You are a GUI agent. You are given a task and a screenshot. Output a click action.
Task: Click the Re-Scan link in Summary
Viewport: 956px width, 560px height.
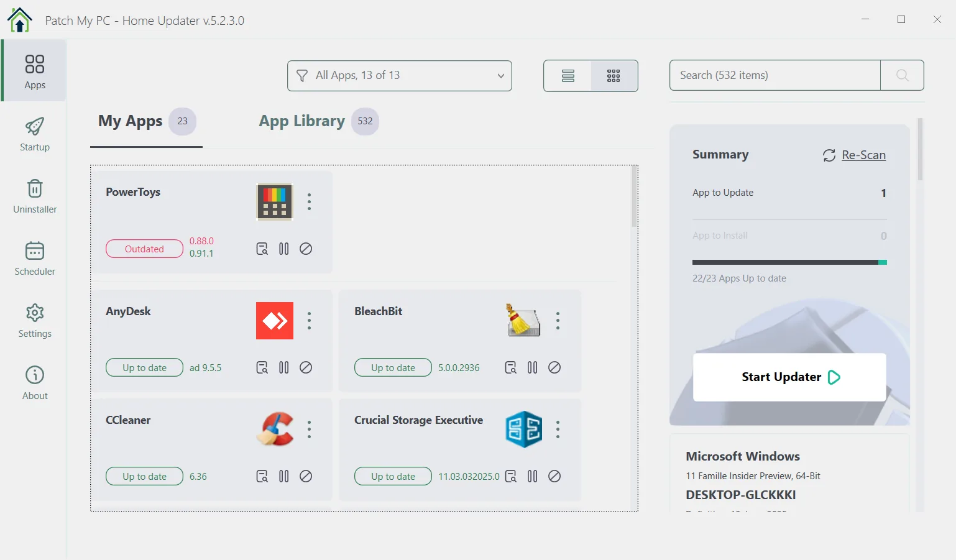863,155
